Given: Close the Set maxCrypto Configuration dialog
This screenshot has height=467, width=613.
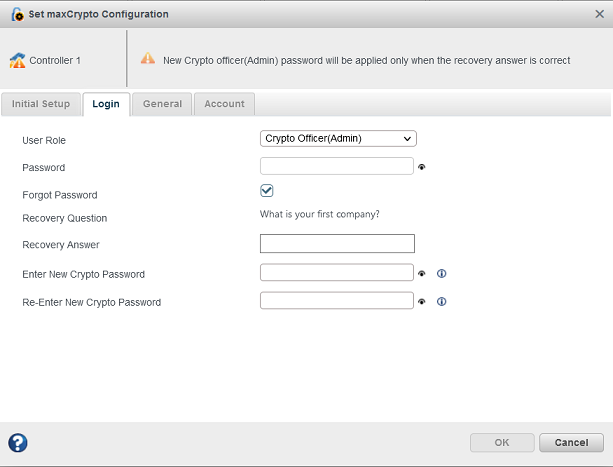Looking at the screenshot, I should (600, 14).
